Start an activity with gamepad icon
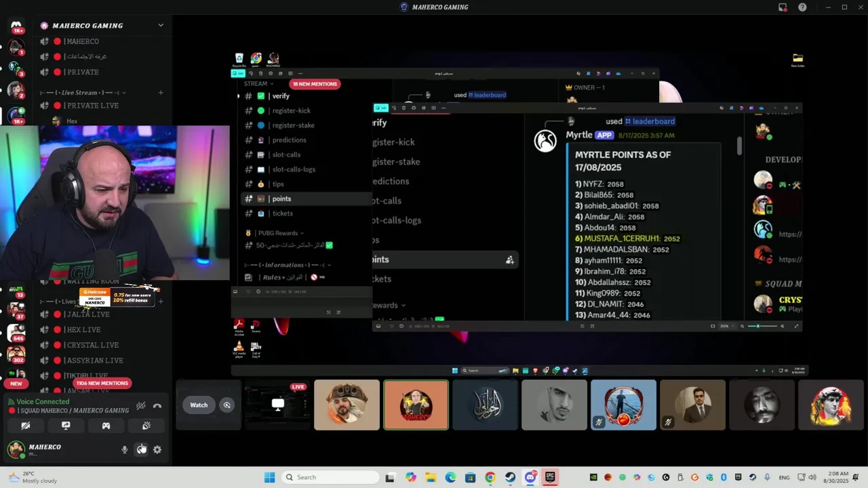This screenshot has height=488, width=868. pos(106,426)
